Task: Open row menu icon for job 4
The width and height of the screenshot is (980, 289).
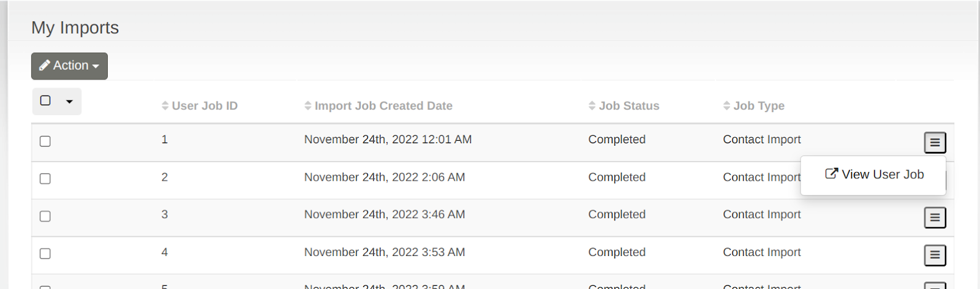Action: click(935, 255)
